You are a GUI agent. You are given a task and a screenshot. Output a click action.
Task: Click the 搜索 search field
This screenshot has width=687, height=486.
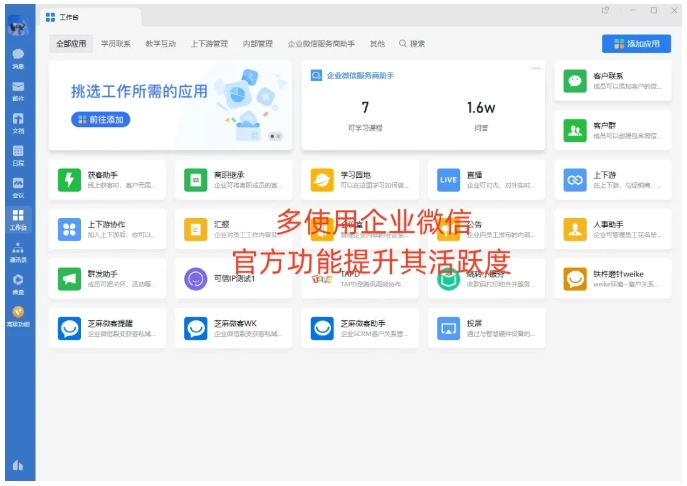[x=412, y=44]
